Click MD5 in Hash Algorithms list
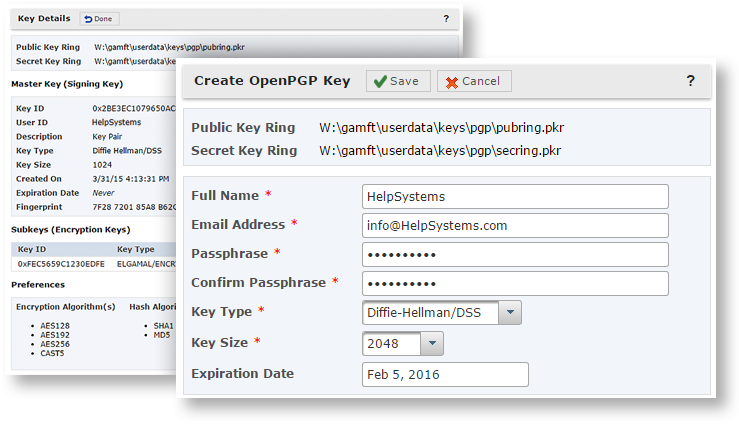Viewport: 739px width, 430px height. point(162,335)
